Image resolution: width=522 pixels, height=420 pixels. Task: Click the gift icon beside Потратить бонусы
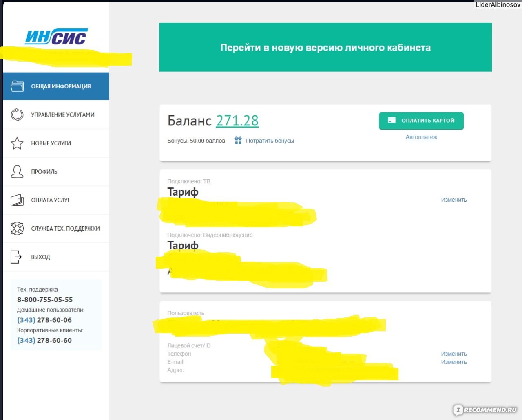coord(238,141)
